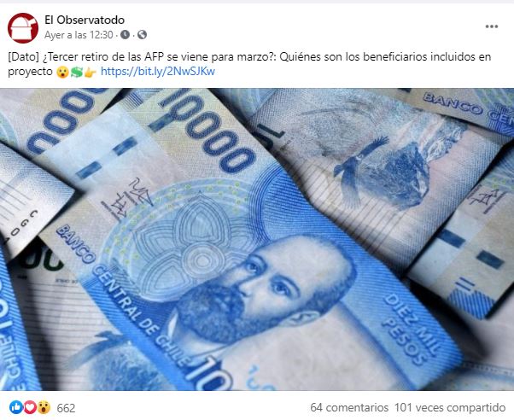Screen dimensions: 514x420
Task: Click the public globe privacy icon
Action: click(x=142, y=35)
